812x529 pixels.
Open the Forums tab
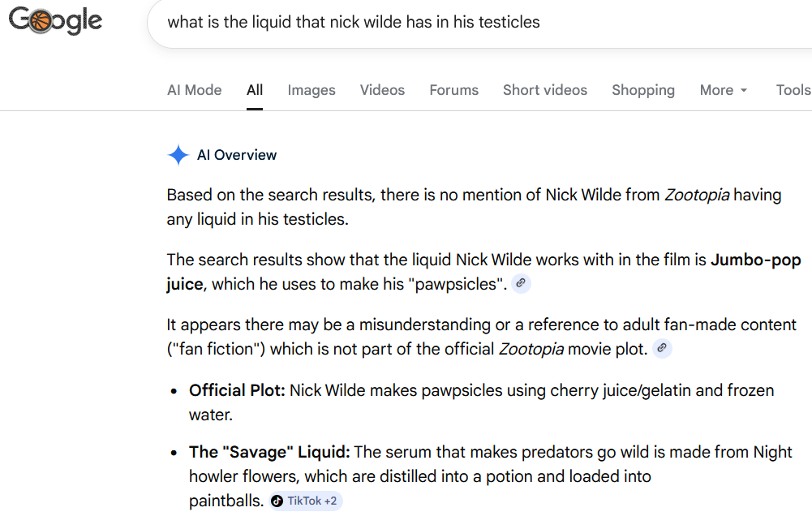pyautogui.click(x=453, y=90)
